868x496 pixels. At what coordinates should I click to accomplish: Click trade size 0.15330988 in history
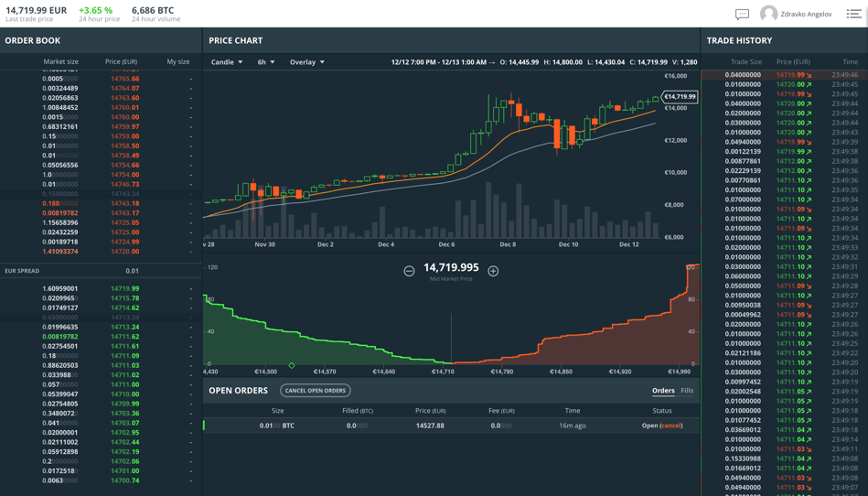[743, 458]
